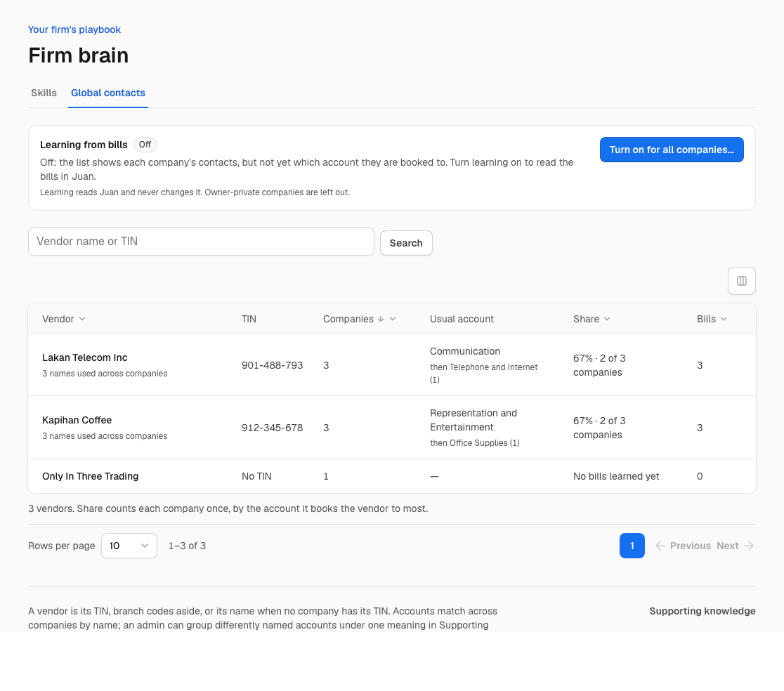Click the Off status badge

coord(145,145)
